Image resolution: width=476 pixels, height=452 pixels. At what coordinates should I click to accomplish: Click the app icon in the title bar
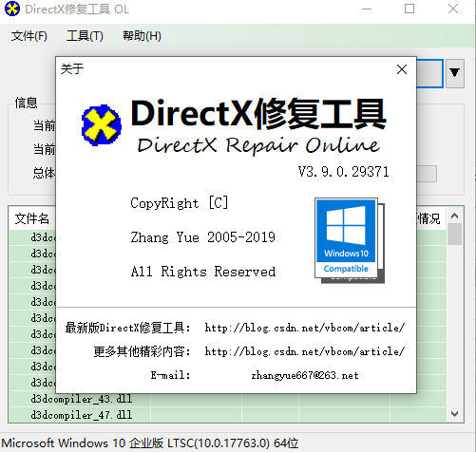pos(12,9)
